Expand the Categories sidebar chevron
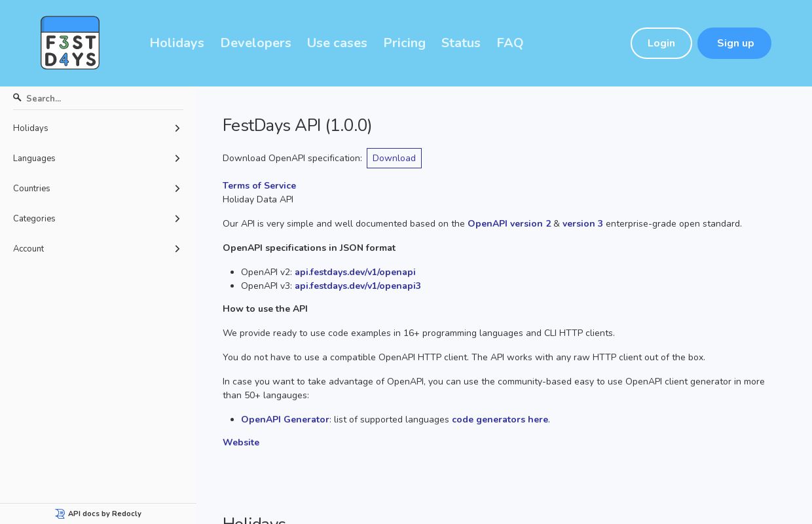The image size is (812, 524). click(177, 219)
